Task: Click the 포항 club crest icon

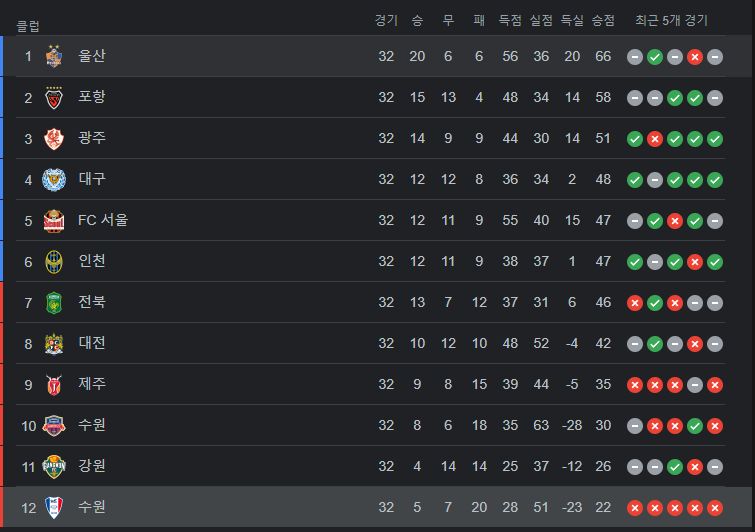Action: (x=54, y=98)
